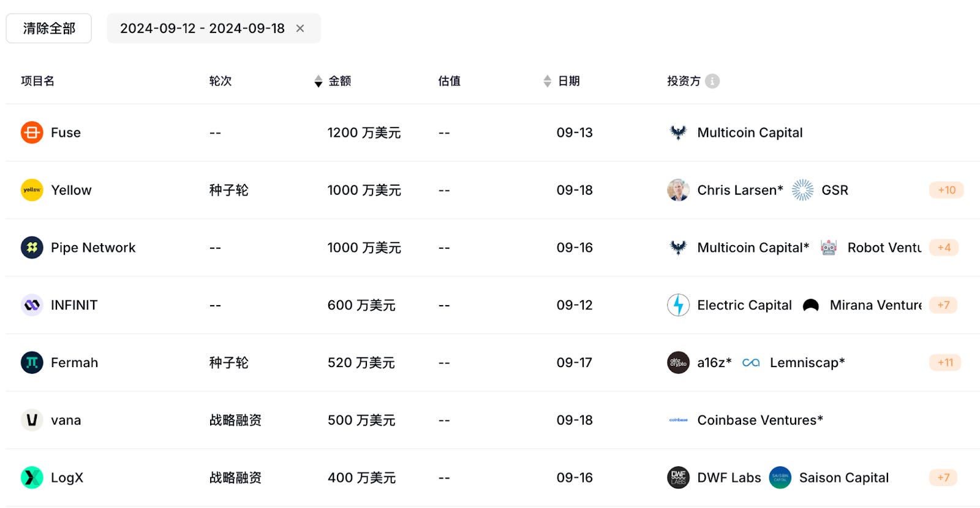Click Multicoin Capital logo in Pipe Network row

[678, 248]
